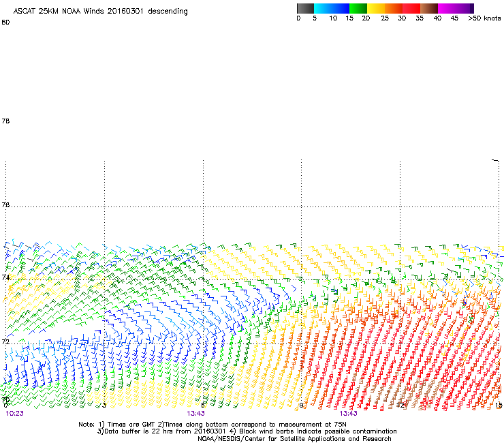Image resolution: width=504 pixels, height=443 pixels.
Task: Click the longitude label '9' on bottom axis
Action: [x=301, y=406]
